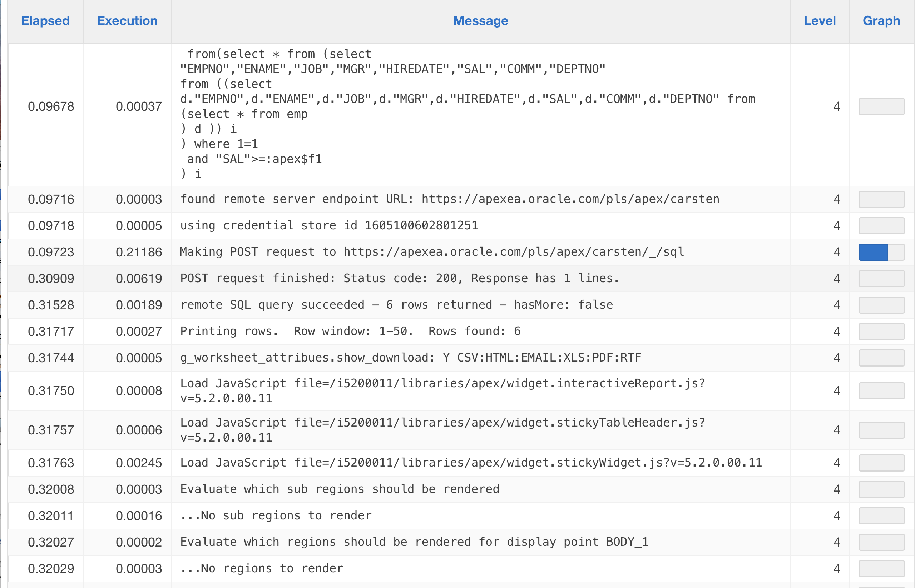Viewport: 920px width, 588px height.
Task: Click the Execution column header
Action: point(127,21)
